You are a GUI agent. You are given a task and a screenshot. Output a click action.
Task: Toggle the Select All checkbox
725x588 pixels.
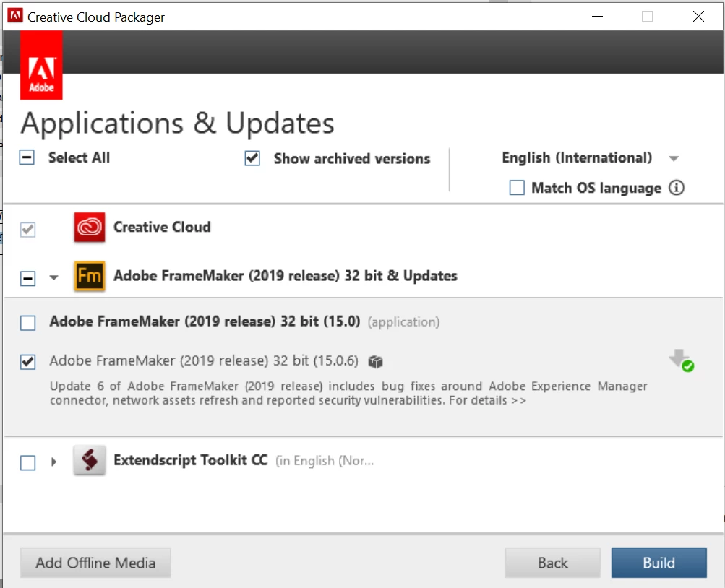tap(27, 157)
